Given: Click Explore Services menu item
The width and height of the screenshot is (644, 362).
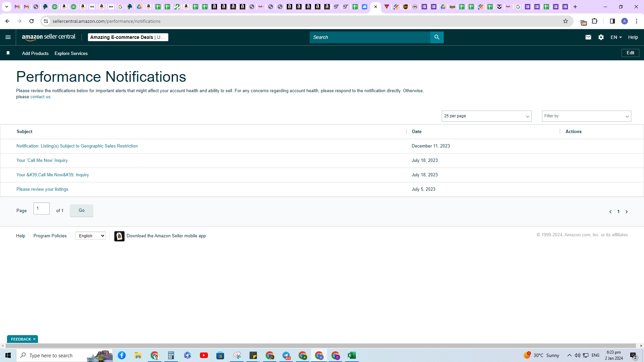Looking at the screenshot, I should click(x=71, y=53).
